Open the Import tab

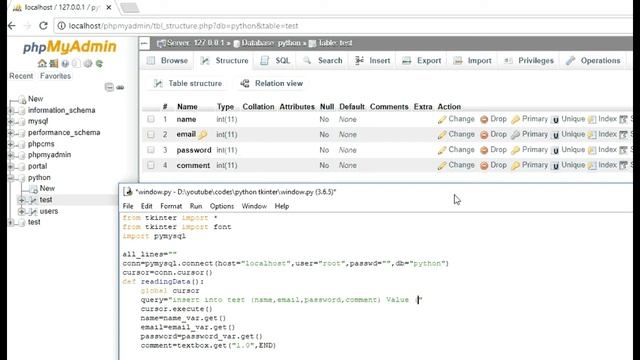pyautogui.click(x=473, y=61)
